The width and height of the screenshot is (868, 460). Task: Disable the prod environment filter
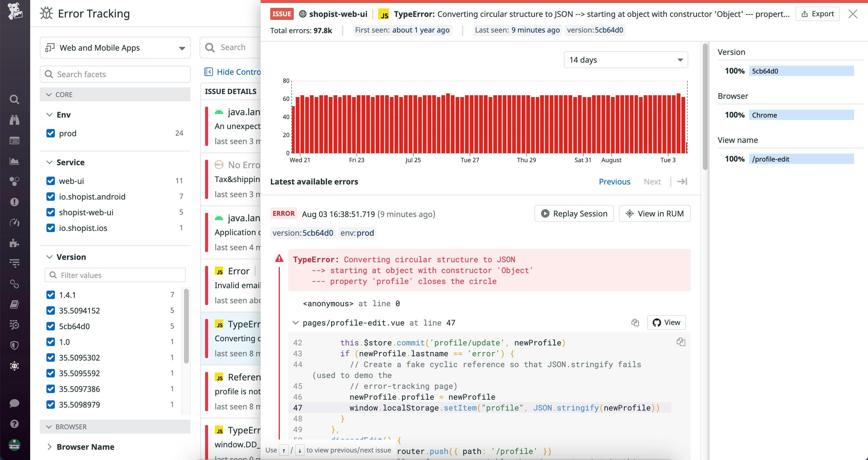51,133
